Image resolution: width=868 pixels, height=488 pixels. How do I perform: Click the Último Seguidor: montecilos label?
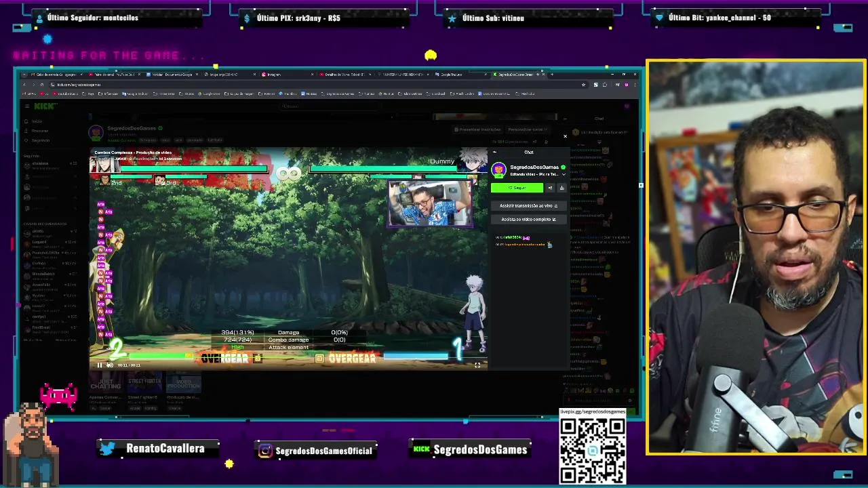(92, 18)
